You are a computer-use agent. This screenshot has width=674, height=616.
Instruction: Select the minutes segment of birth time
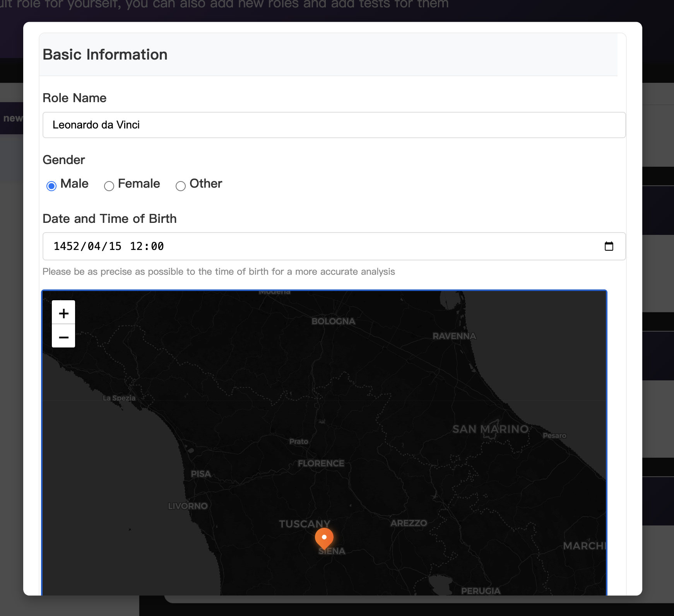(157, 246)
